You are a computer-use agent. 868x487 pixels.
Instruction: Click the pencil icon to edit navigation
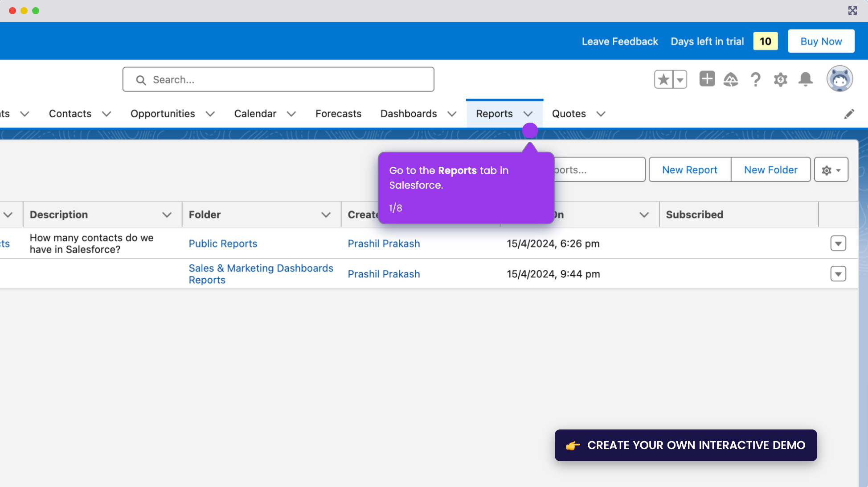(849, 114)
